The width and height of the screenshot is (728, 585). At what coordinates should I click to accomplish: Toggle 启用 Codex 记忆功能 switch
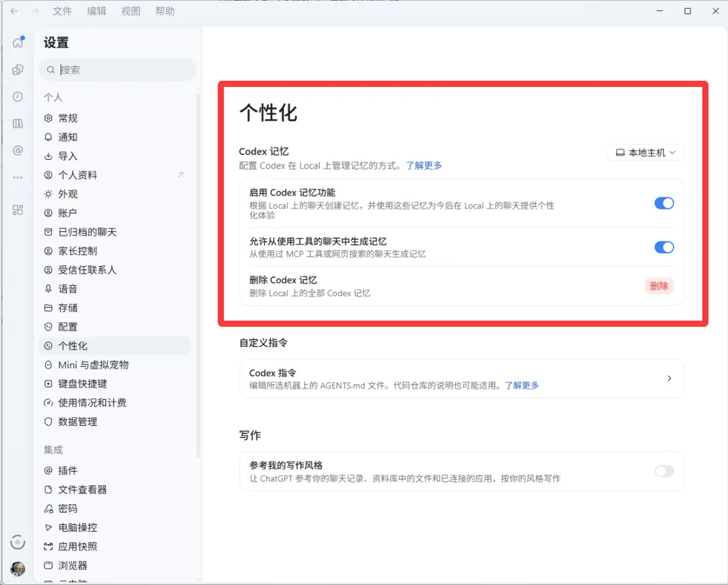pos(664,204)
